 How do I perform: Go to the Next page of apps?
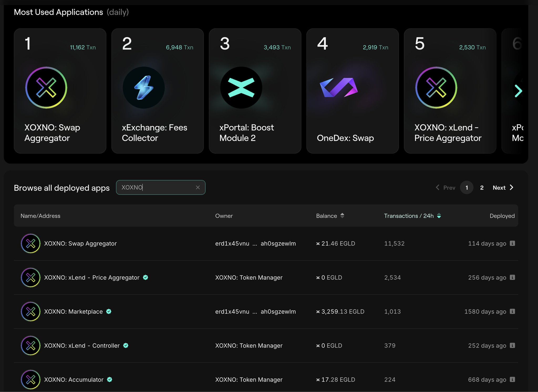click(x=503, y=187)
